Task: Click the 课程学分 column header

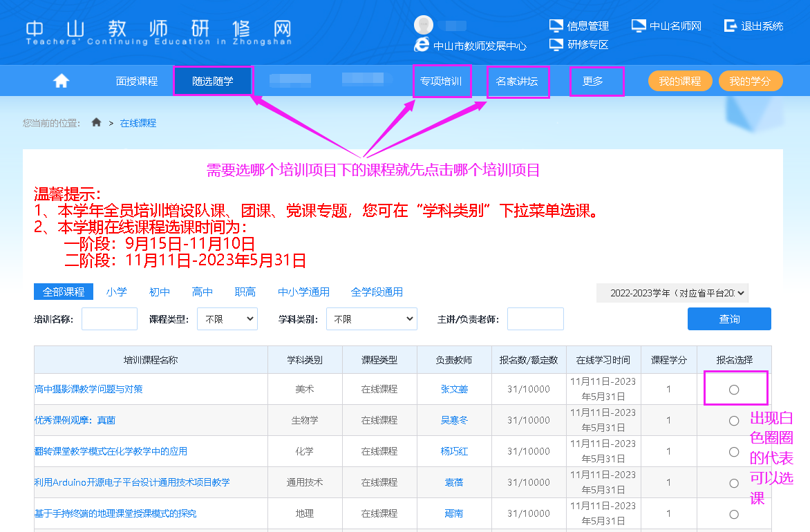Action: click(669, 360)
